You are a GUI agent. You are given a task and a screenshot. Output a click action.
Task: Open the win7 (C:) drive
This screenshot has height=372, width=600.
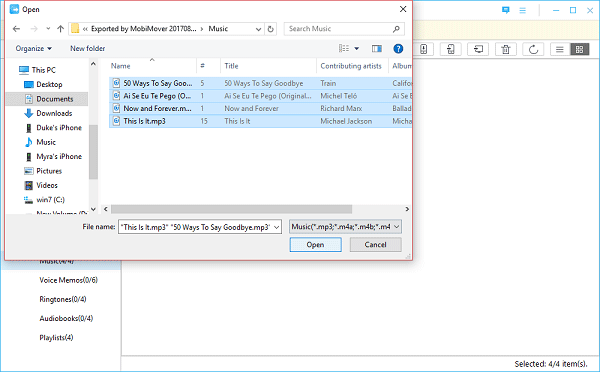tap(50, 200)
